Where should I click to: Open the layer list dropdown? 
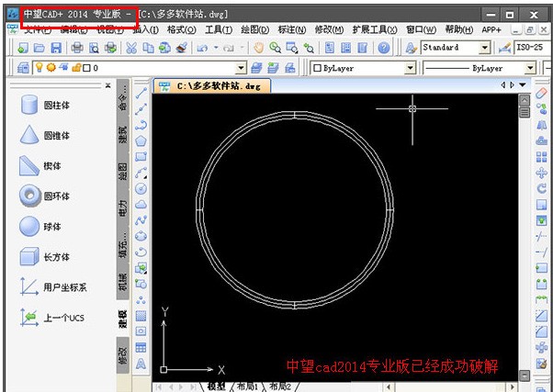241,68
